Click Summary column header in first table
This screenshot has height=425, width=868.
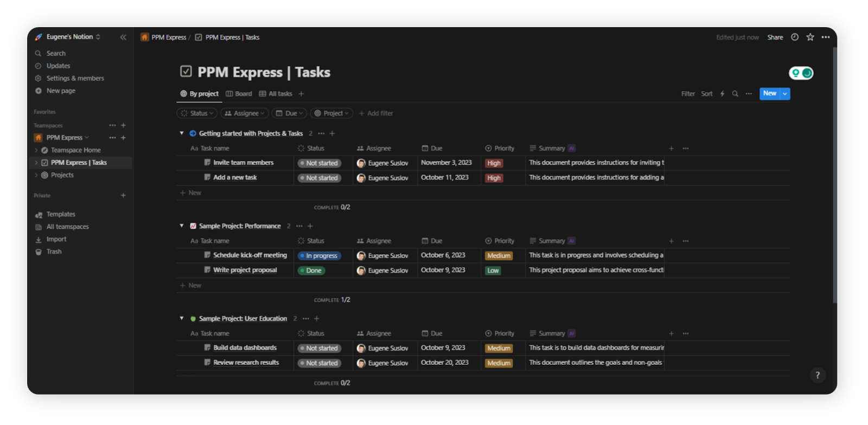(x=552, y=149)
